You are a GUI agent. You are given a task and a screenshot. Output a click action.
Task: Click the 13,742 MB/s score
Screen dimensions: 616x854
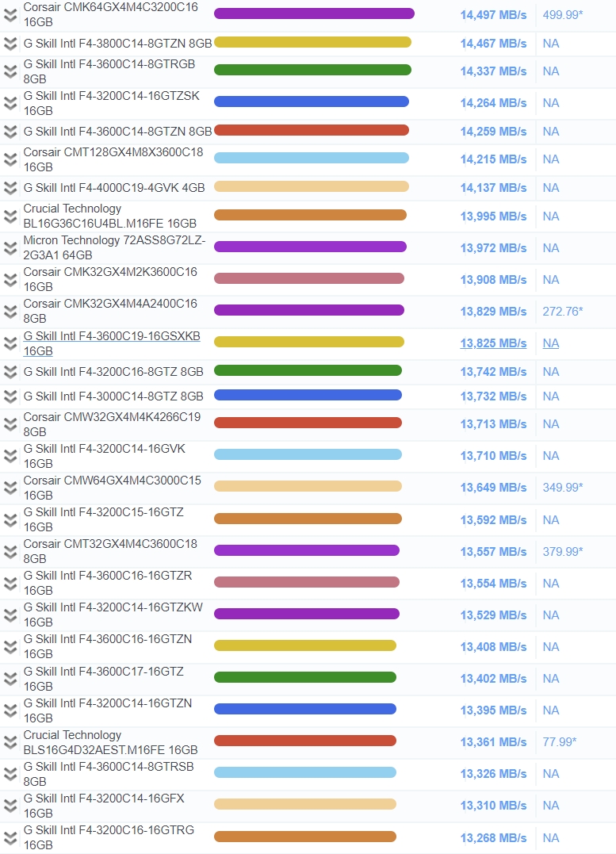[x=493, y=371]
